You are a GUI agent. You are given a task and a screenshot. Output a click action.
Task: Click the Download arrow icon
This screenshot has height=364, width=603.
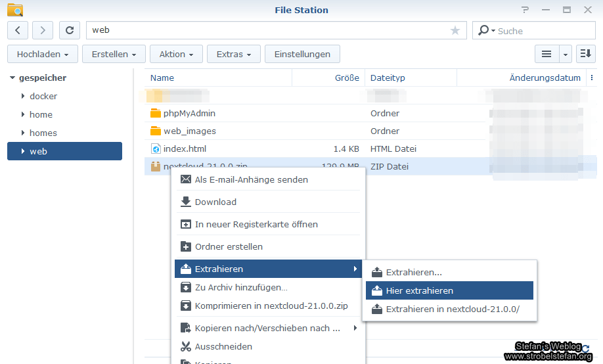186,202
